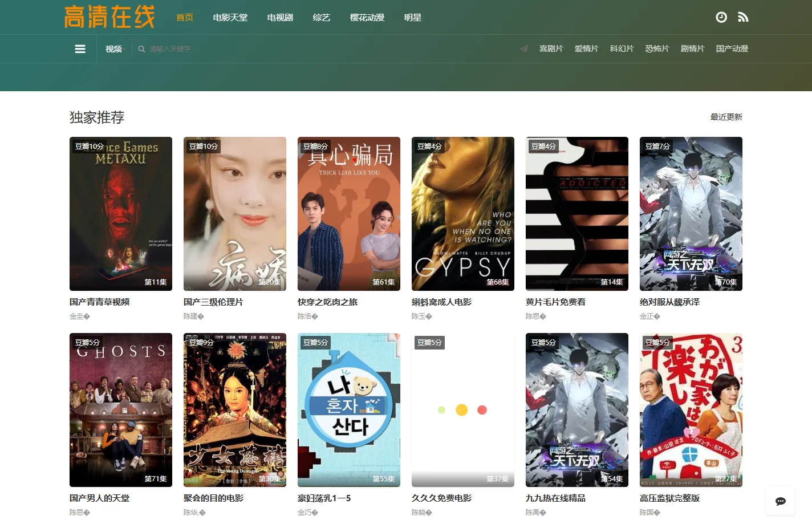Open the RSS feed icon
This screenshot has width=812, height=532.
(743, 17)
